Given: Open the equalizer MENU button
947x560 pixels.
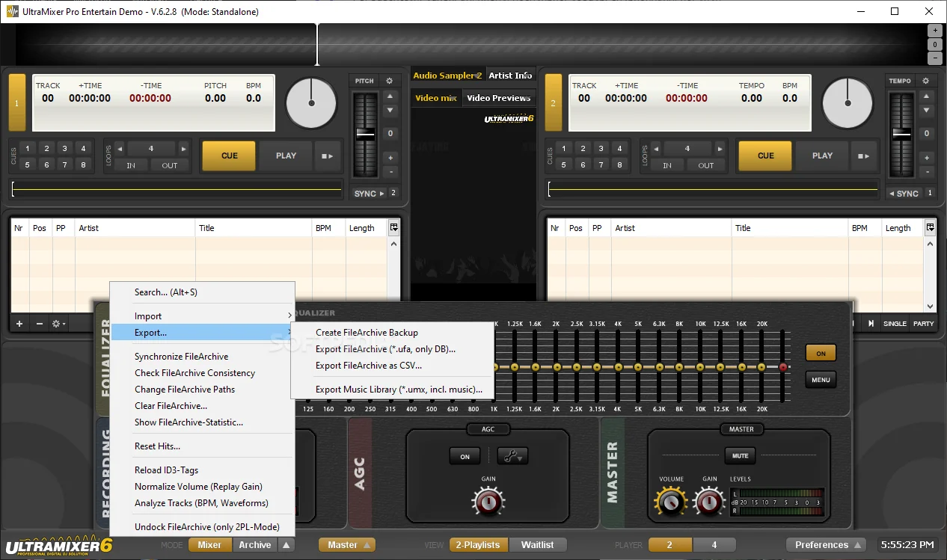Looking at the screenshot, I should (x=821, y=380).
